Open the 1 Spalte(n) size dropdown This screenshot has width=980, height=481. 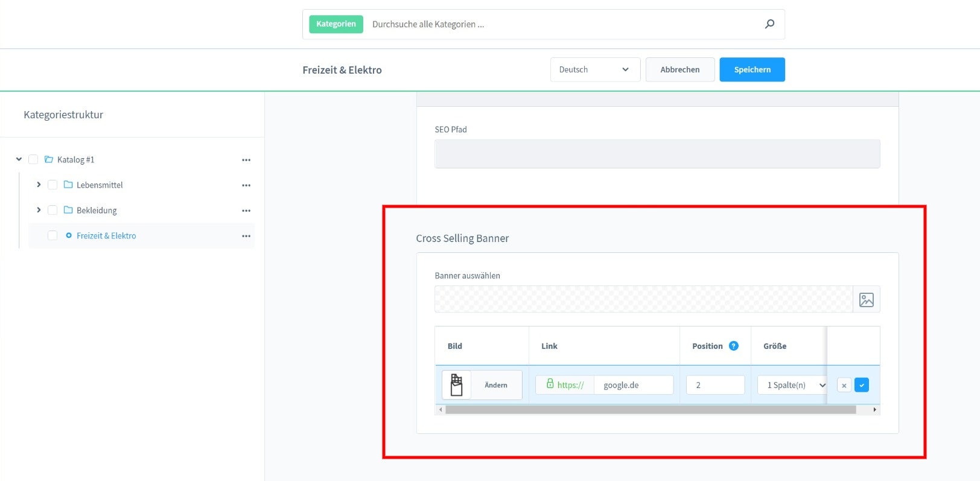[x=793, y=385]
